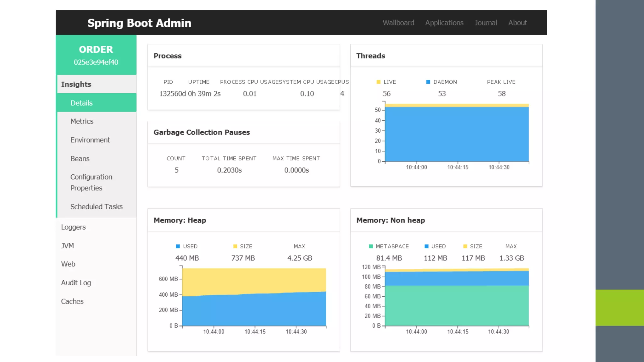The image size is (644, 362).
Task: Click the yellow LIVE threads legend swatch
Action: 379,82
